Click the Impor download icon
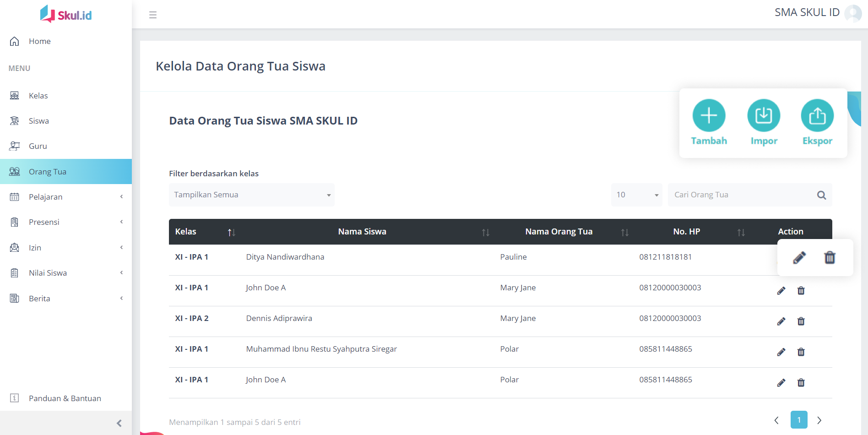This screenshot has height=435, width=868. coord(763,115)
